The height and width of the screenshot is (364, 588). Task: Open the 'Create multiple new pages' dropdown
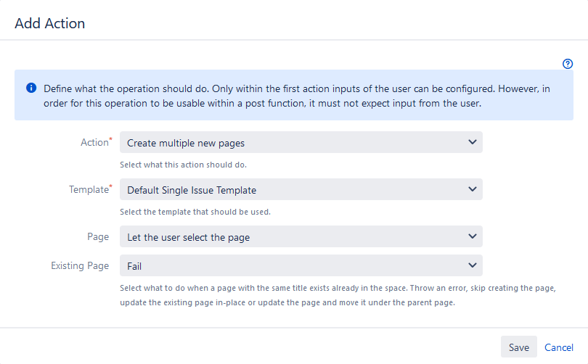click(301, 142)
